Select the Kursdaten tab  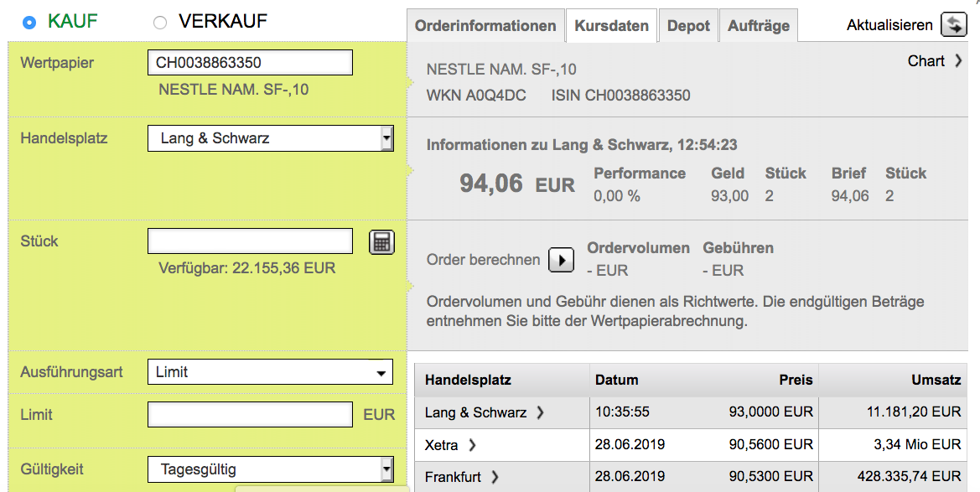coord(611,26)
